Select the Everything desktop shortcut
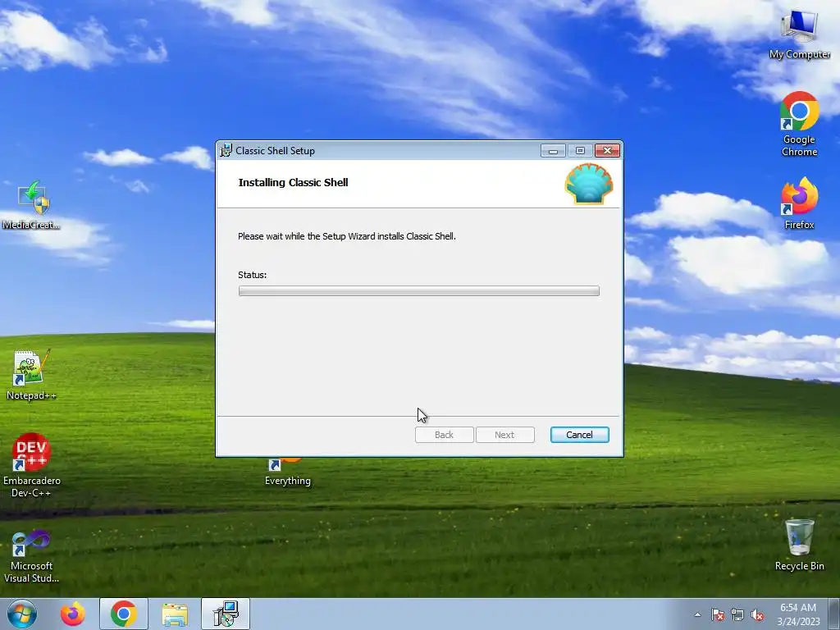Screen dimensions: 840x630 click(288, 472)
